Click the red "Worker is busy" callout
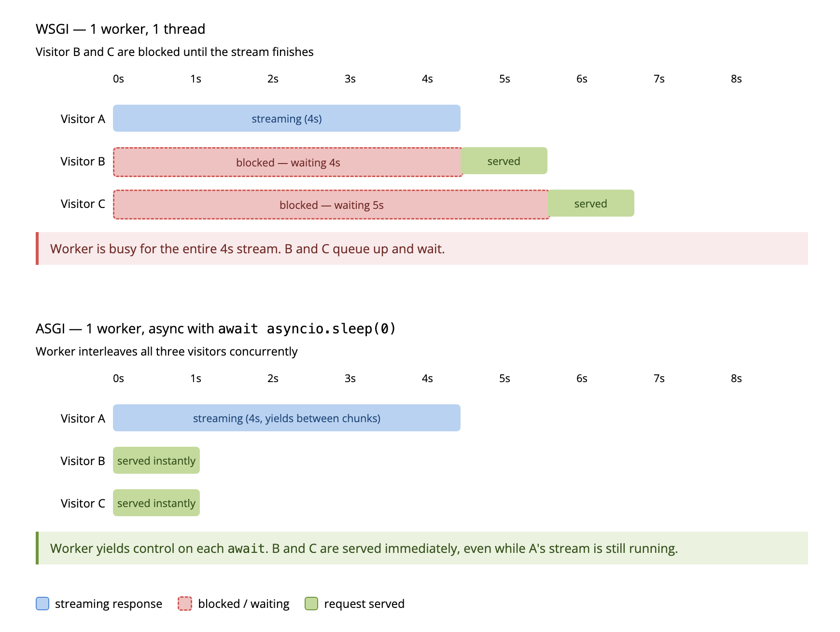The height and width of the screenshot is (632, 840). (x=422, y=248)
